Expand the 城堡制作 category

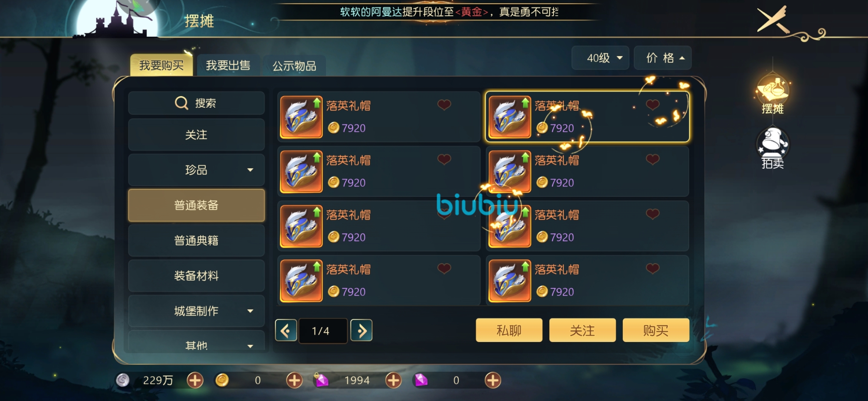coord(196,311)
